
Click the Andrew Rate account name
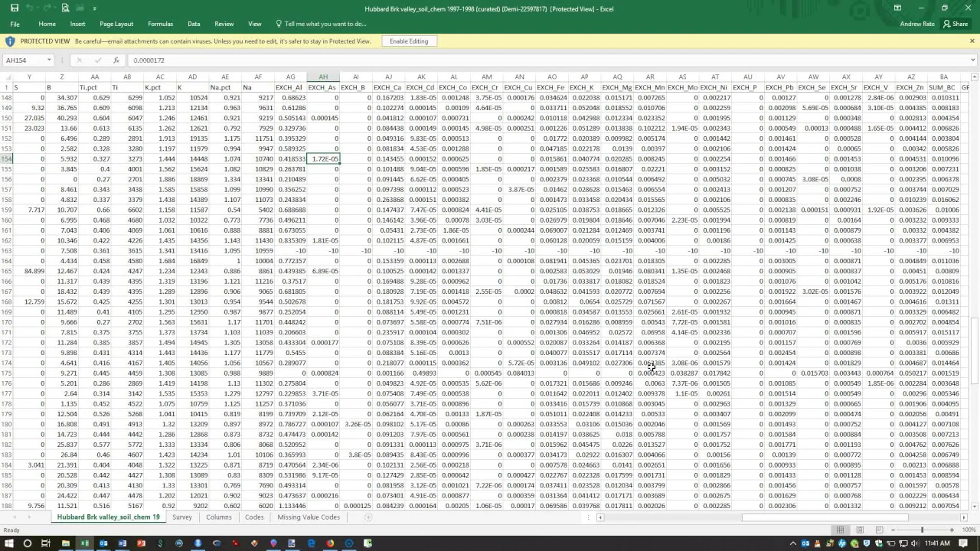click(x=917, y=24)
